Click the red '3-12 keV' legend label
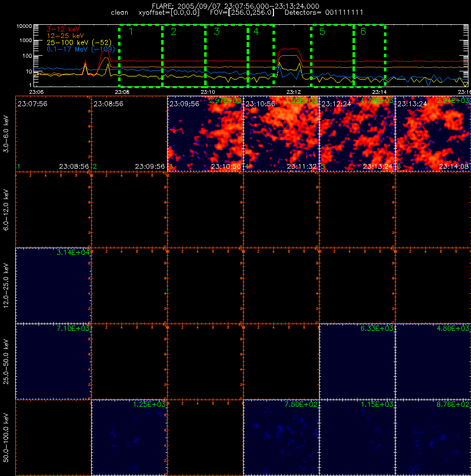This screenshot has height=476, width=471. click(63, 29)
